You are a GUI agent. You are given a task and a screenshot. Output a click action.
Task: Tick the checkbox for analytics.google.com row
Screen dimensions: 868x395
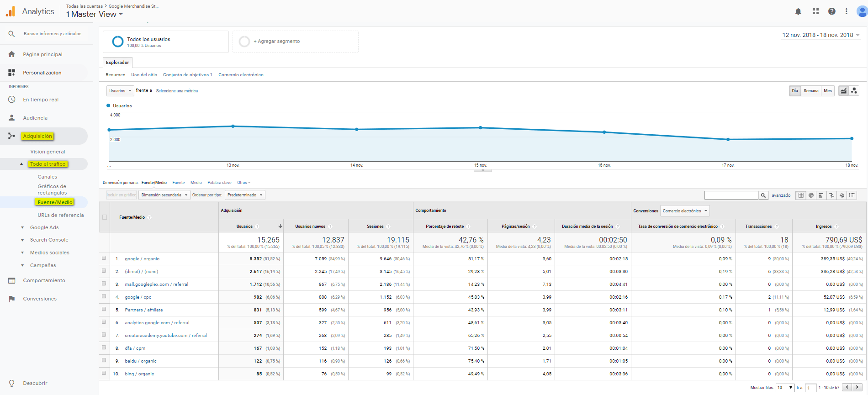pyautogui.click(x=104, y=322)
